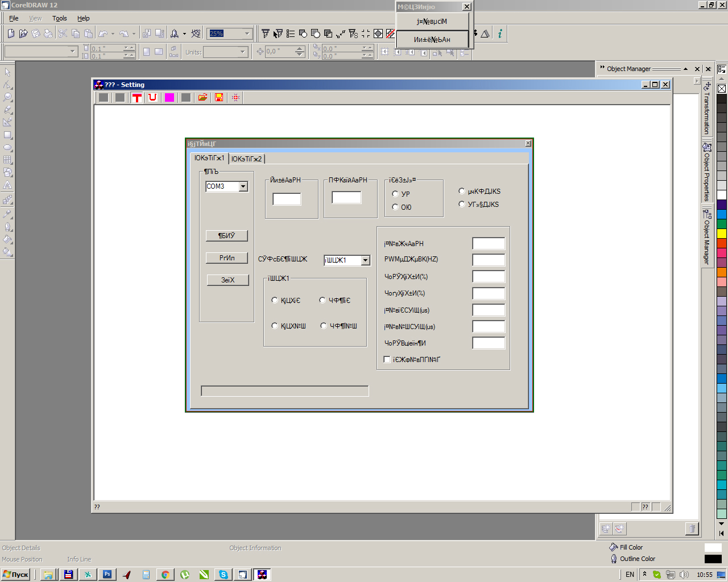Image resolution: width=728 pixels, height=582 pixels.
Task: Select the Zoom tool in CorelDRAW toolbox
Action: point(8,97)
